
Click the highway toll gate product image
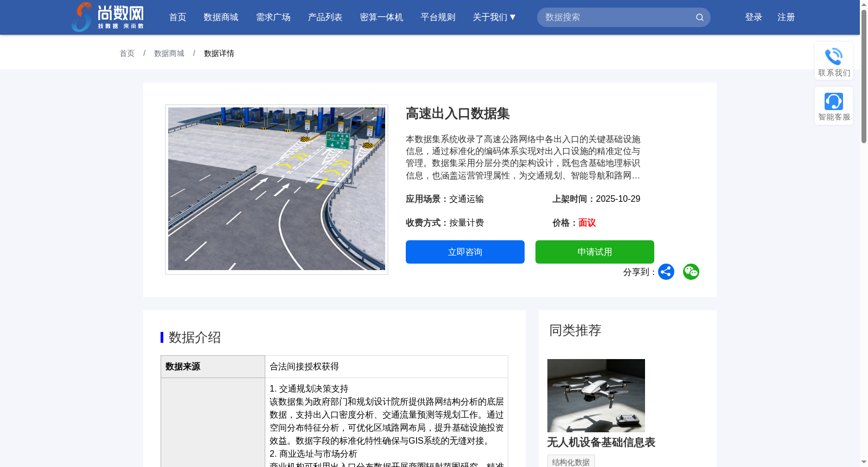pyautogui.click(x=277, y=189)
